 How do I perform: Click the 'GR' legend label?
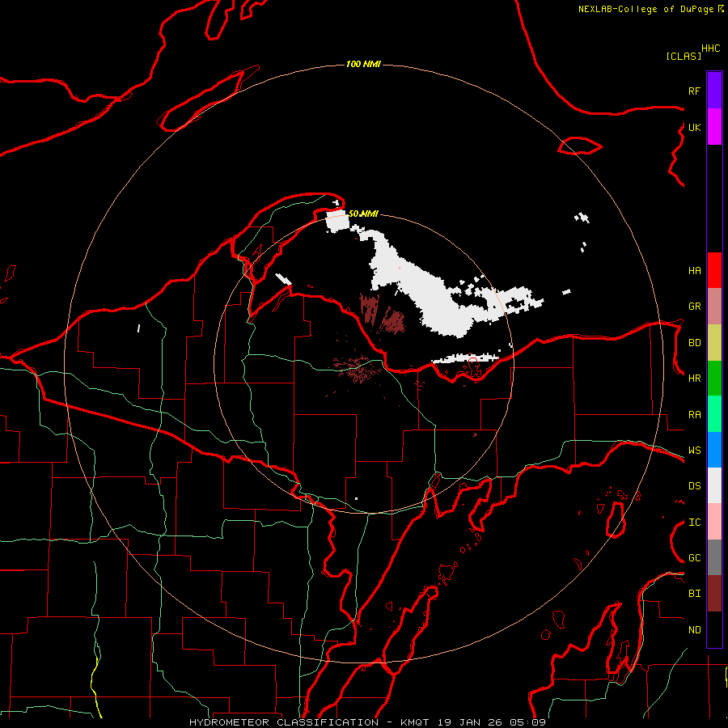click(694, 307)
